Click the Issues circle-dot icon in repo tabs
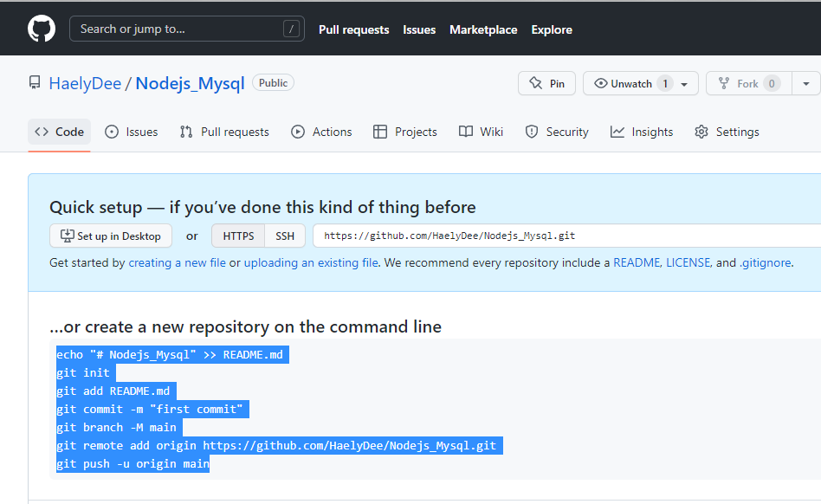The height and width of the screenshot is (504, 821). (x=112, y=132)
